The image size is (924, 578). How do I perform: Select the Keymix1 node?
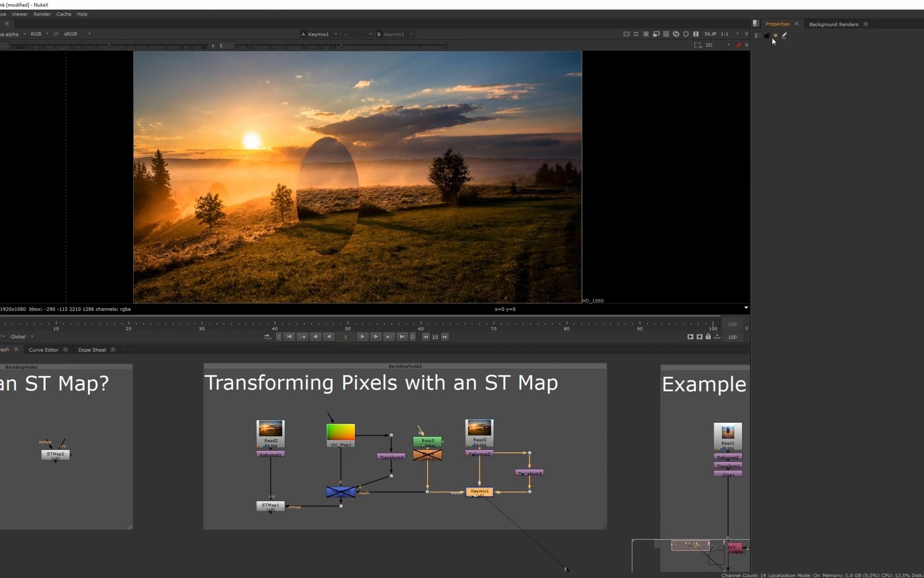tap(480, 491)
